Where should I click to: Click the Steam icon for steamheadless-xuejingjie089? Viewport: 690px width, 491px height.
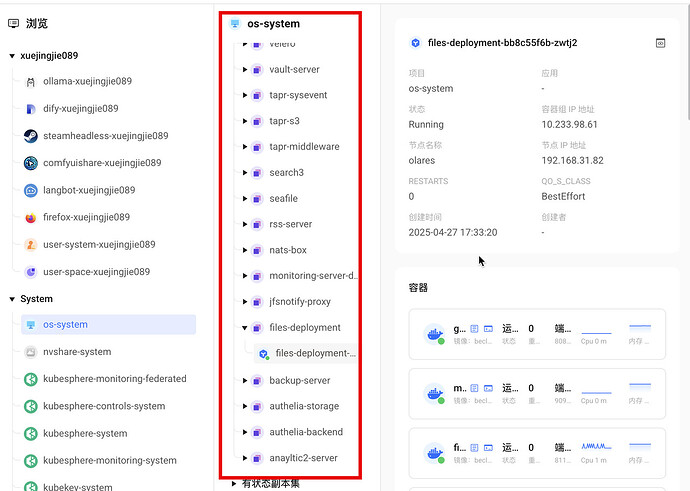[x=30, y=136]
